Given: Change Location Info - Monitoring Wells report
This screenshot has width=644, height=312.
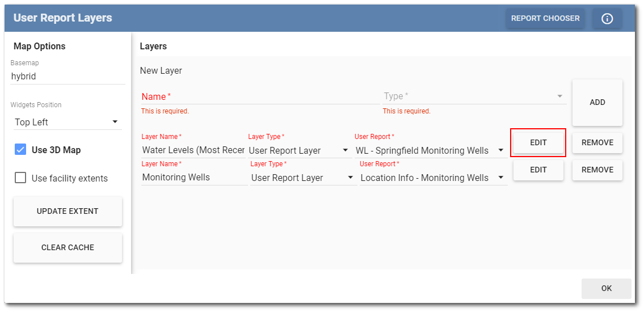Looking at the screenshot, I should pos(432,178).
